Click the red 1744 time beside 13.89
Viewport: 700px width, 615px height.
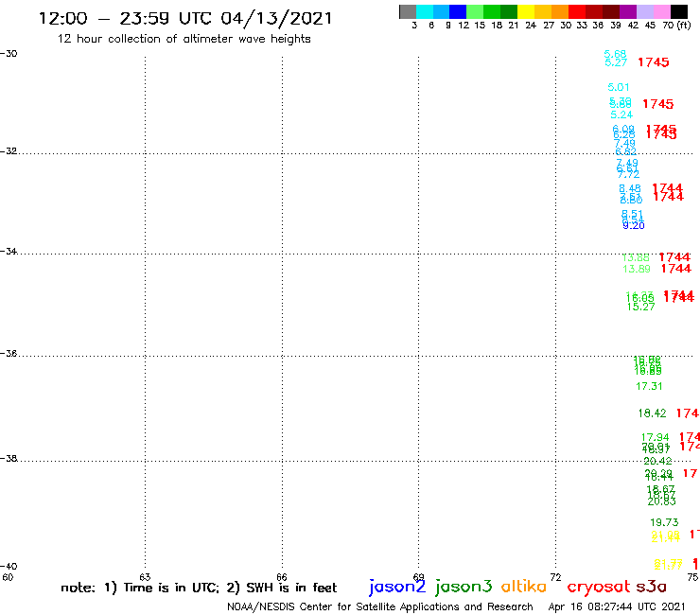pos(676,269)
